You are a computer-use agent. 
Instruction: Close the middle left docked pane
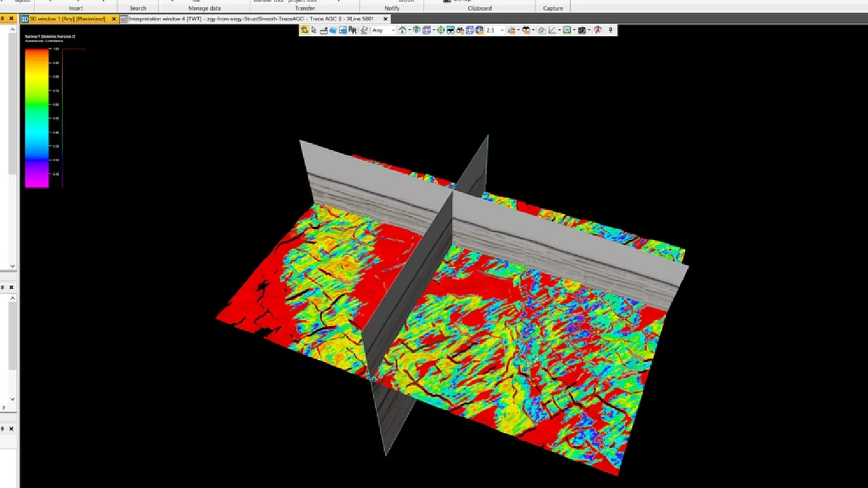12,287
